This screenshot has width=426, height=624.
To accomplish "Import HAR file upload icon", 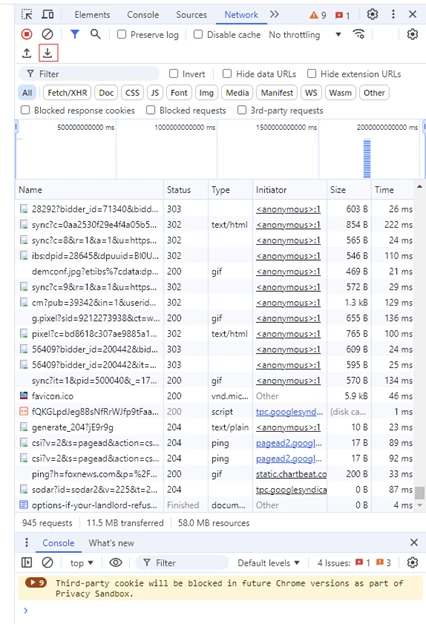I will tap(27, 53).
